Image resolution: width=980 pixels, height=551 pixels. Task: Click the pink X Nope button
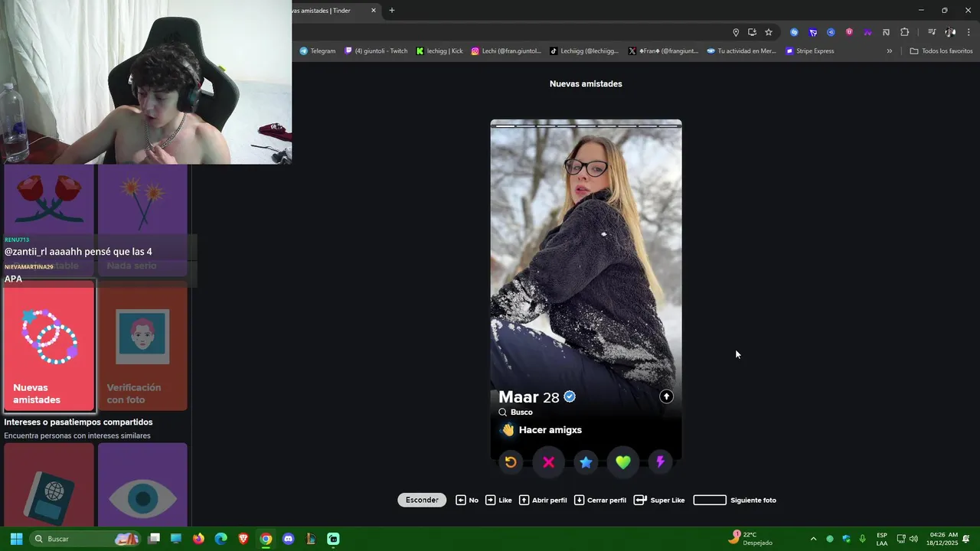[548, 462]
